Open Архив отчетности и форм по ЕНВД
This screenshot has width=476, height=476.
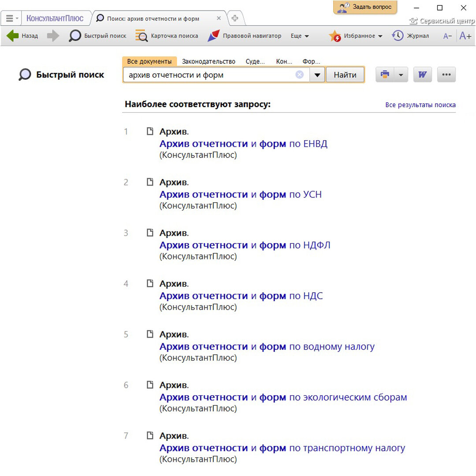(243, 144)
